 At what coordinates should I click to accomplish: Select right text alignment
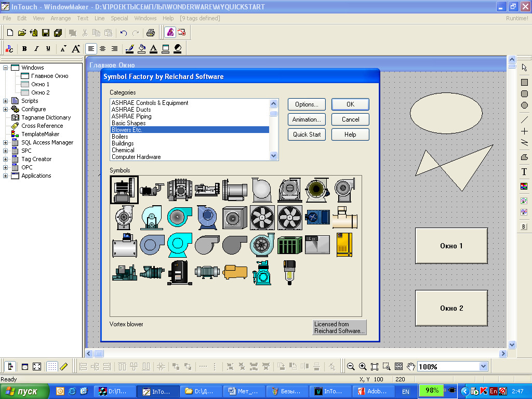[115, 48]
